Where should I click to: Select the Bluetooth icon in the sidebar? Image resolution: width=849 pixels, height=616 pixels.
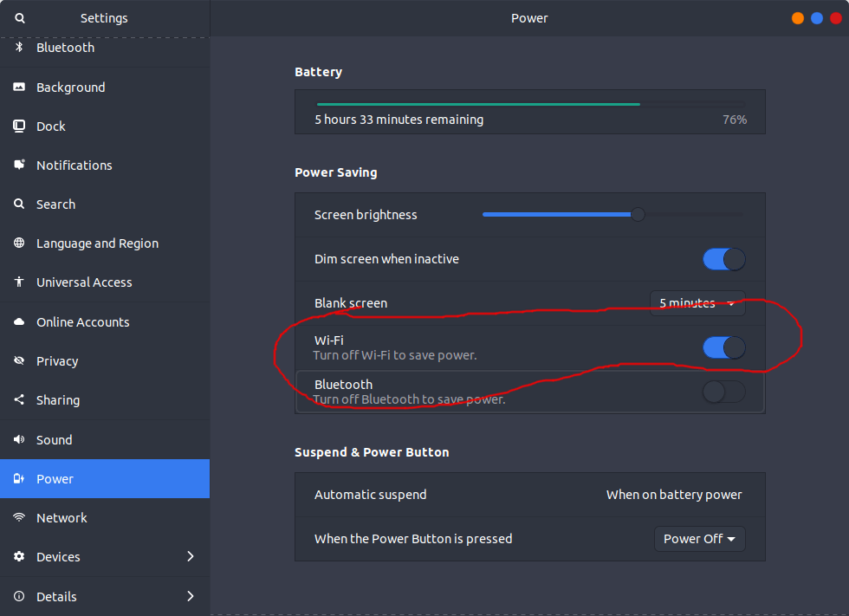pos(17,48)
